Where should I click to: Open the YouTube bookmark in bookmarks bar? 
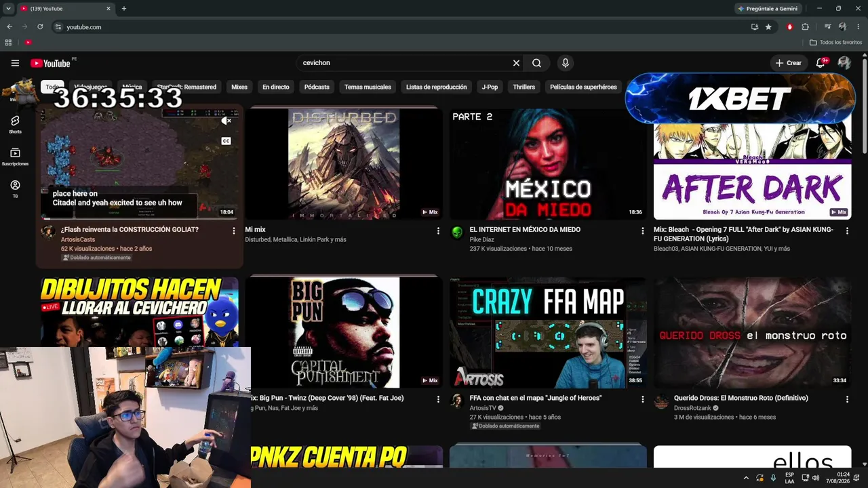pos(28,43)
